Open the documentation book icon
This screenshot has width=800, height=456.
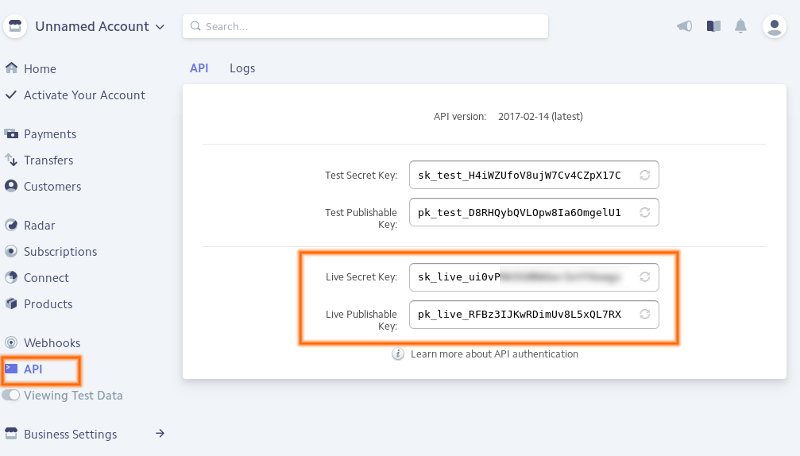[x=713, y=27]
